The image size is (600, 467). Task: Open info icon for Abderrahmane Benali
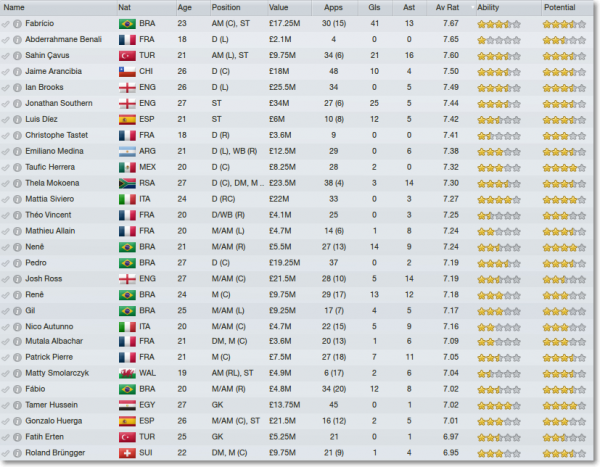17,40
